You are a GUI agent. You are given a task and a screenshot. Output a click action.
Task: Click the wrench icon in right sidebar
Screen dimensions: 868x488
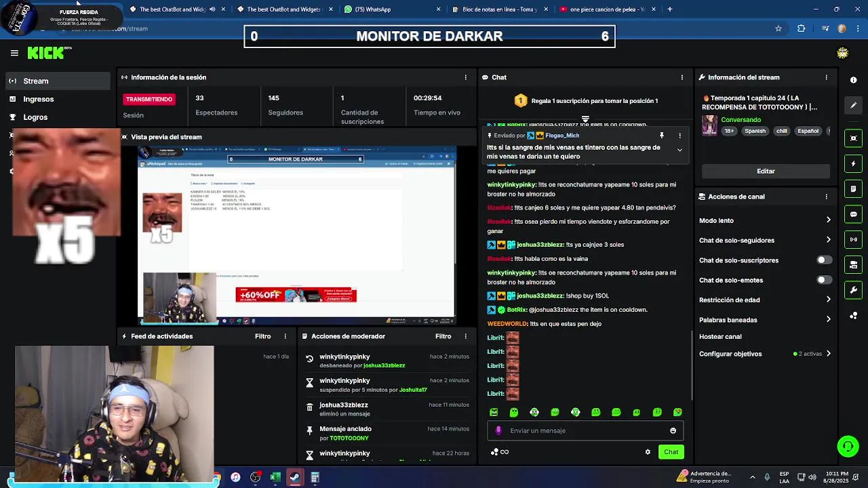(x=853, y=290)
